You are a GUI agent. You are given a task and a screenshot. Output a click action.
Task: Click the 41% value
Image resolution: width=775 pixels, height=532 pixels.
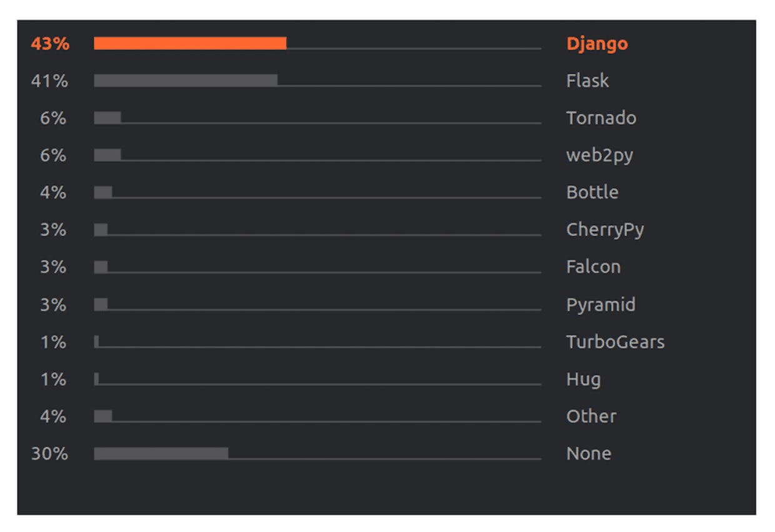tap(50, 81)
